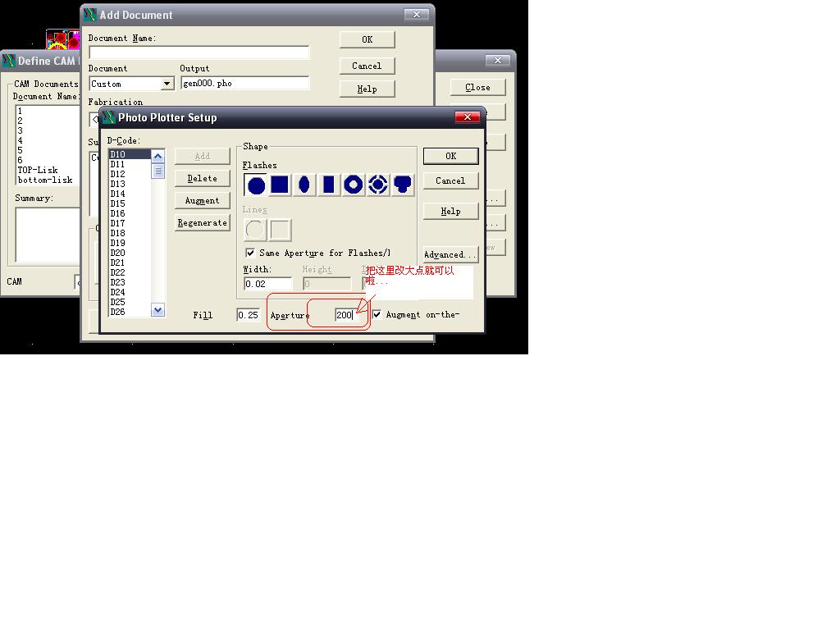
Task: Click the Document Name input field
Action: click(x=199, y=52)
